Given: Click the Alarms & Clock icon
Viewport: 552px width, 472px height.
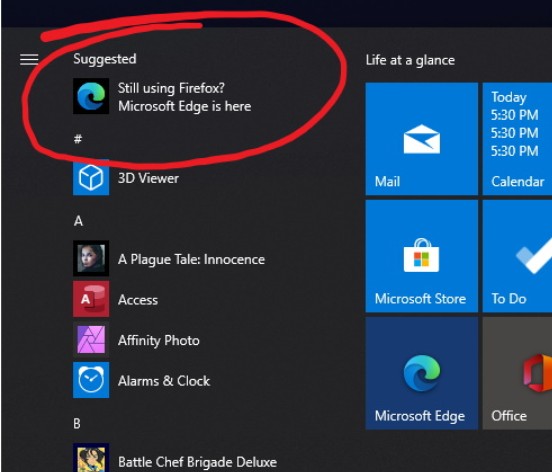Looking at the screenshot, I should coord(91,380).
